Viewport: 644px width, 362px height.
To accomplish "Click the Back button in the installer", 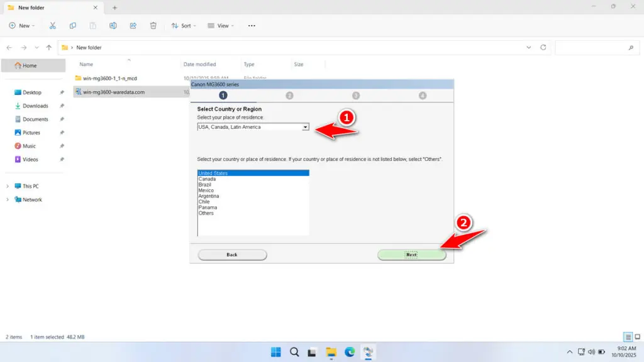I will click(232, 255).
